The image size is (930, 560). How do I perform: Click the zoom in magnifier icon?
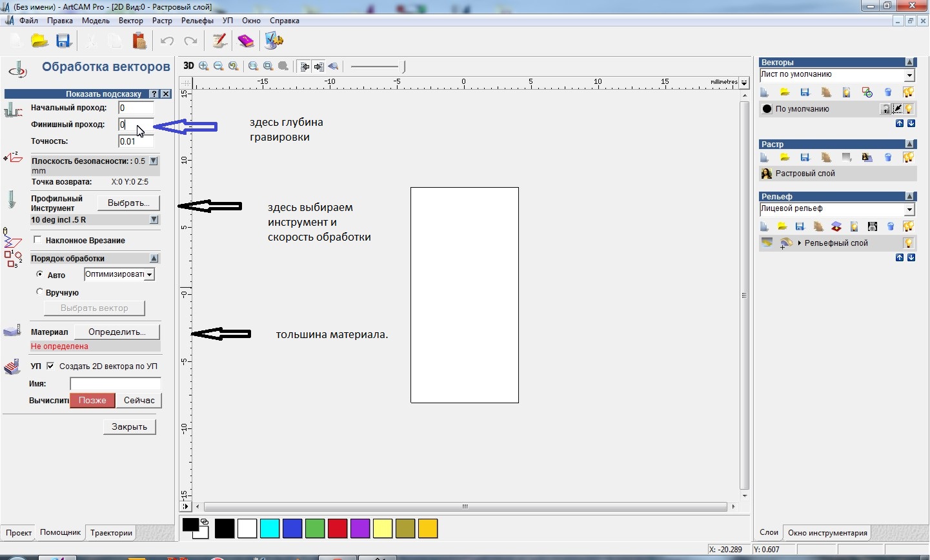[x=204, y=66]
